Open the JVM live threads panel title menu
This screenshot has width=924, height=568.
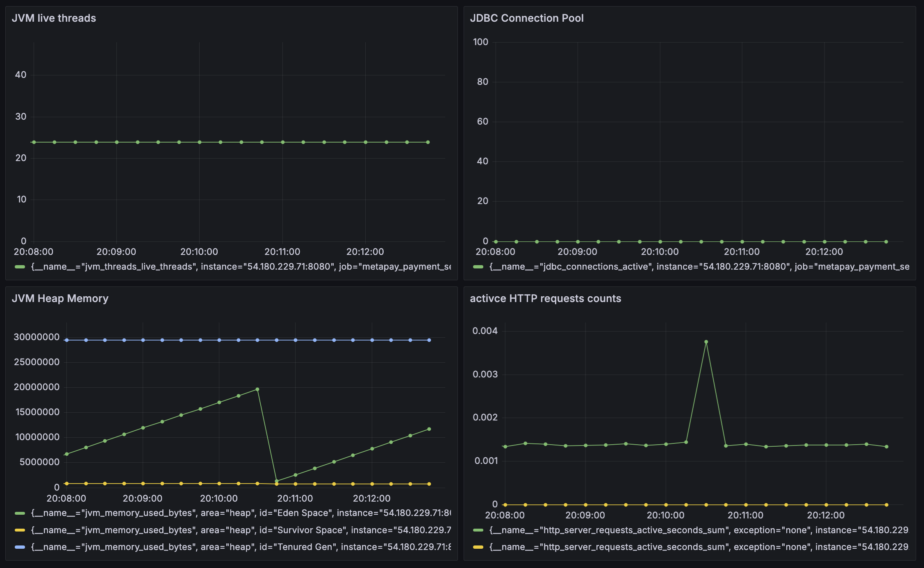point(54,18)
